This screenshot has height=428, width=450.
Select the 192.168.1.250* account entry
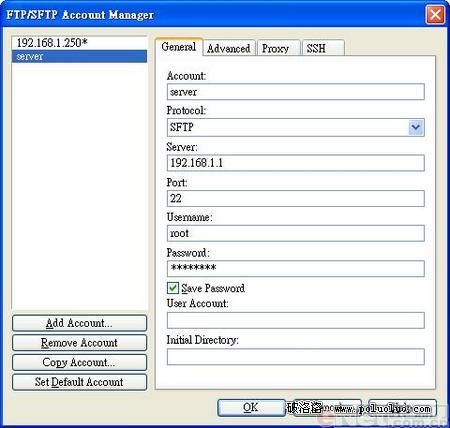click(79, 43)
